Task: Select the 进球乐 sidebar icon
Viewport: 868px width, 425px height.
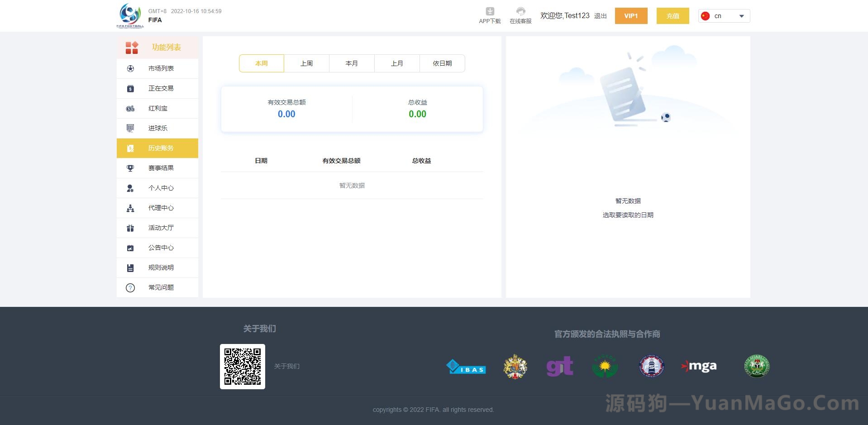Action: click(x=130, y=128)
